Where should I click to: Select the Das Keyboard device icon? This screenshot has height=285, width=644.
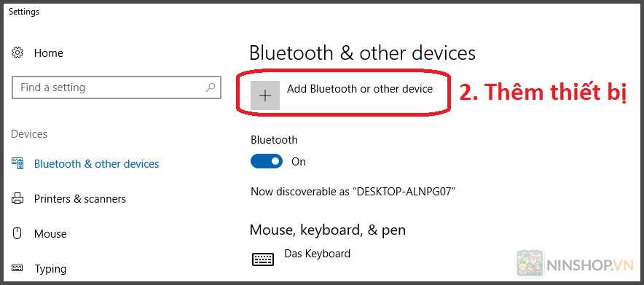tap(263, 259)
